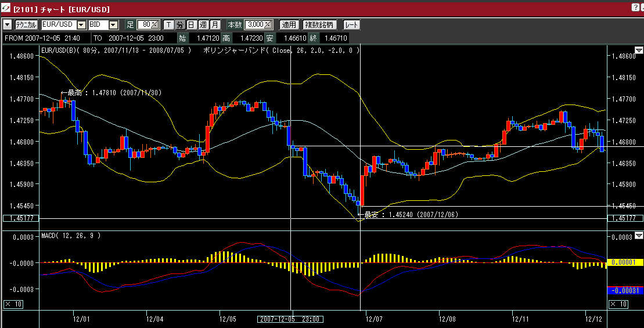This screenshot has height=328, width=644.
Task: Click the left 1.45177 cursor price label
Action: (21, 218)
